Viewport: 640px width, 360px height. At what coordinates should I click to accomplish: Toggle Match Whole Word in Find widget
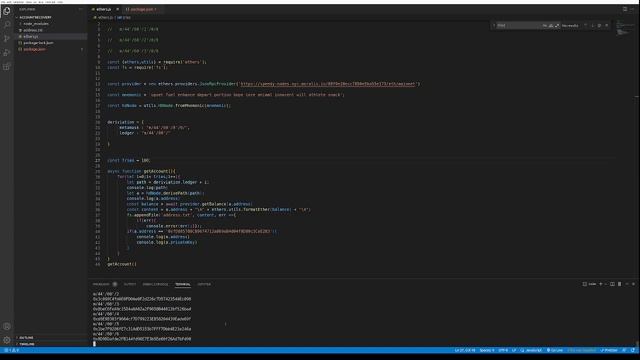tap(551, 25)
